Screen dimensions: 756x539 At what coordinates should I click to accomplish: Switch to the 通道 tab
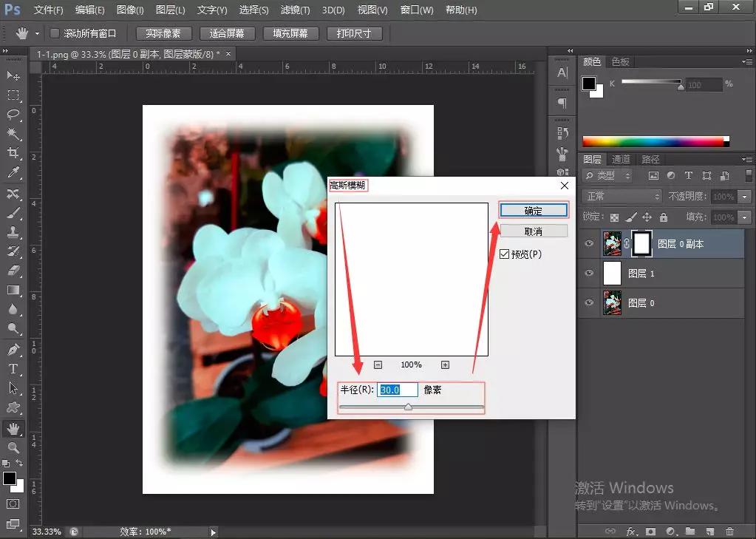click(621, 158)
